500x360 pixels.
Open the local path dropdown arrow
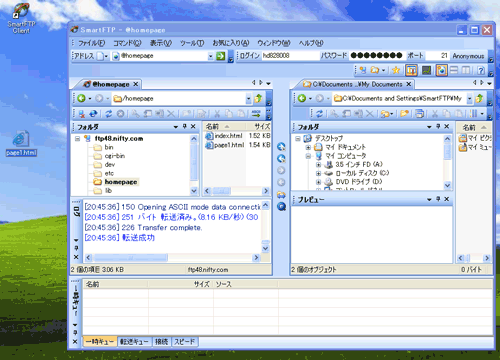tap(470, 98)
